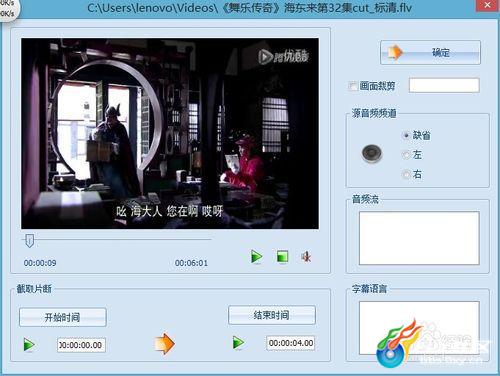Viewport: 500px width, 376px height.
Task: Select the 缺省 audio channel option
Action: pos(406,135)
